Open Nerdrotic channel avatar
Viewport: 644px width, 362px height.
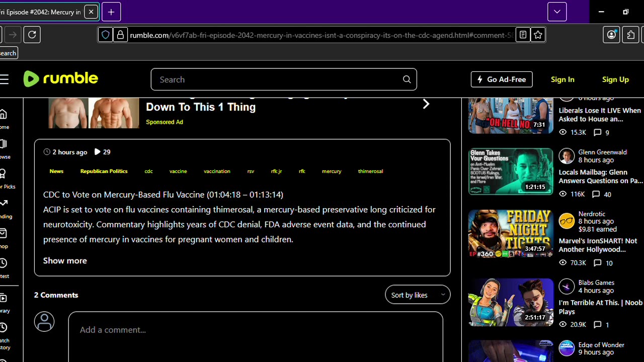tap(567, 221)
